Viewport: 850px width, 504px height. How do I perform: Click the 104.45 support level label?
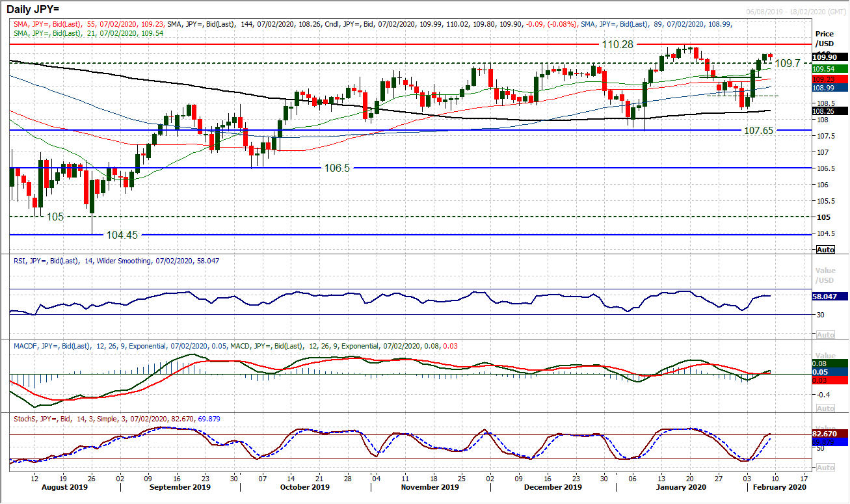(x=124, y=234)
